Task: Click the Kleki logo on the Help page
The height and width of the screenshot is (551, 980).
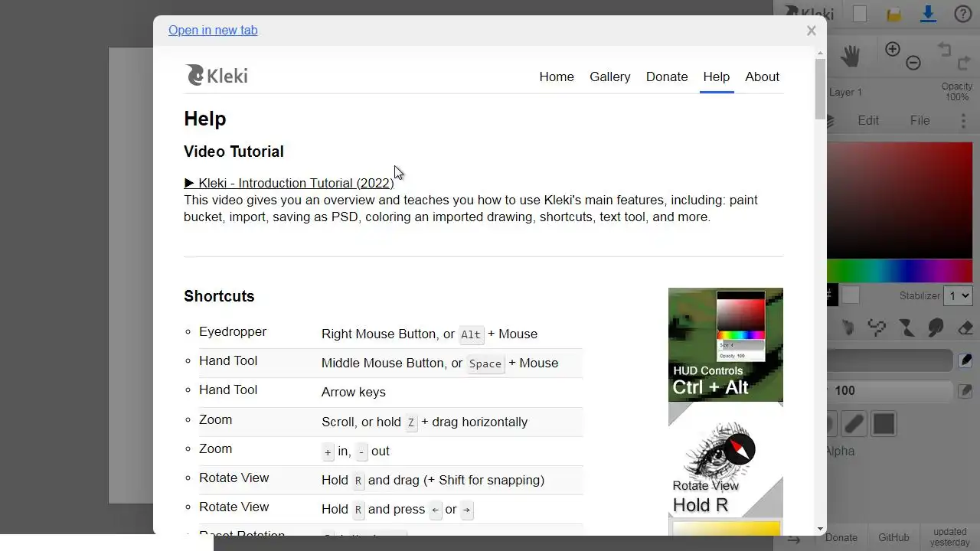Action: 217,75
